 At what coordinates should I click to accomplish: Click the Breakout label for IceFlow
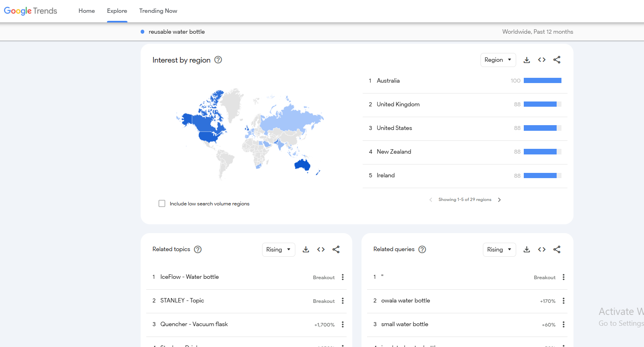tap(324, 278)
